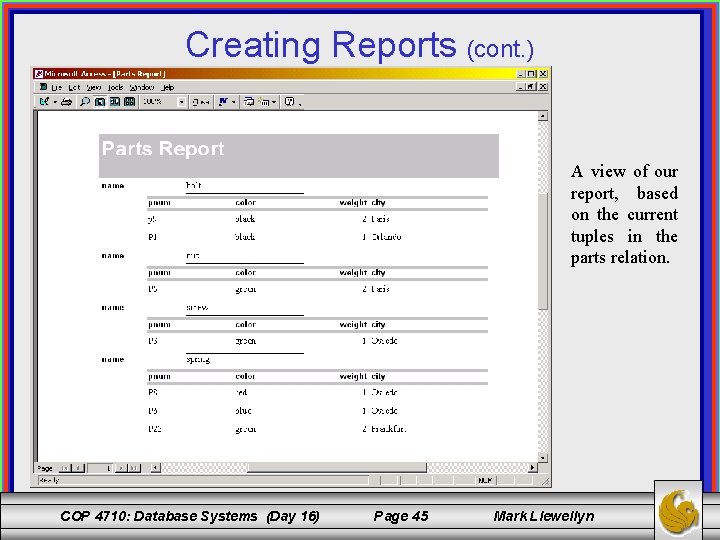Switch to One Page view icon
The width and height of the screenshot is (720, 540).
[100, 101]
